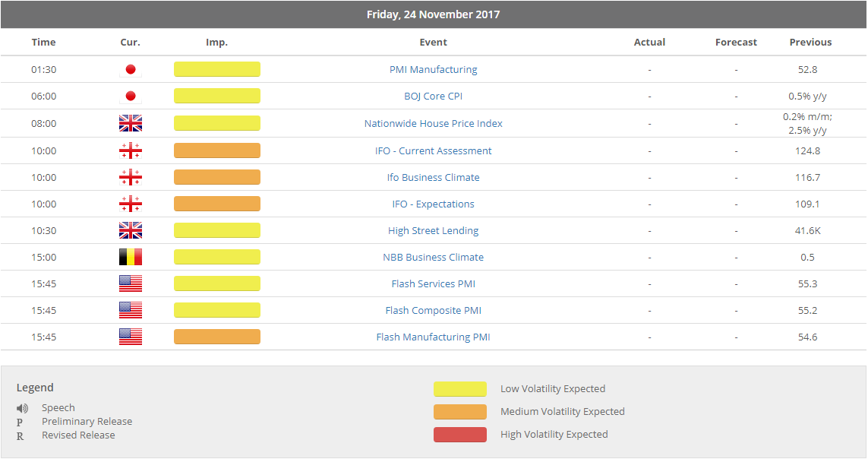Screen dimensions: 868x459
Task: Open the Nationwide House Price Index link
Action: click(x=433, y=124)
